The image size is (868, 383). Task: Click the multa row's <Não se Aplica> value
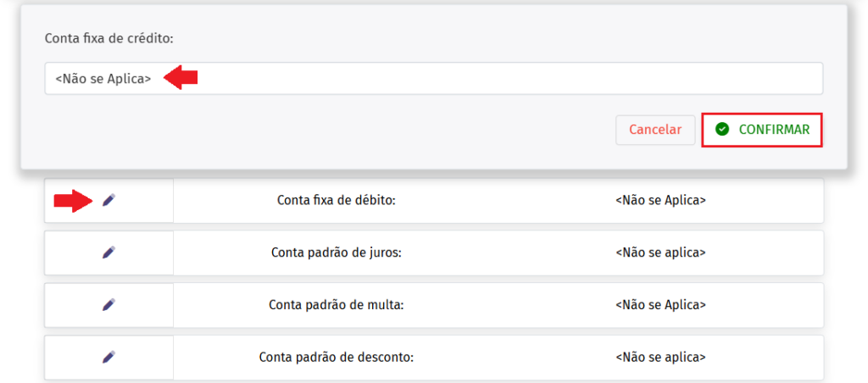(660, 304)
